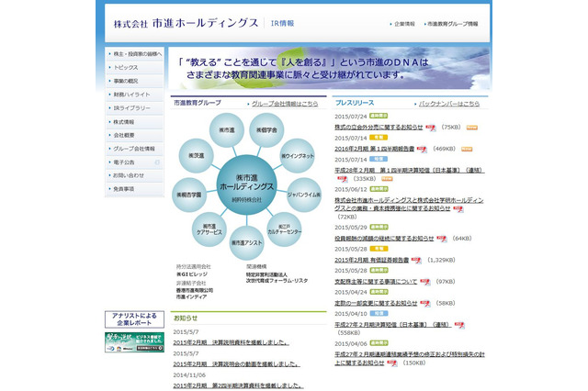Click ㈱茨進 bubble in diagram

click(196, 156)
